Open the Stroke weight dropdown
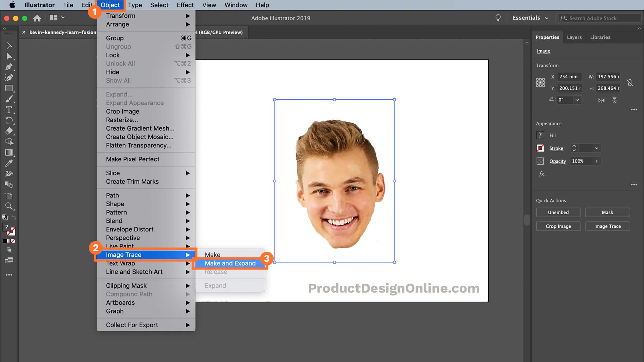Image resolution: width=644 pixels, height=362 pixels. point(596,148)
